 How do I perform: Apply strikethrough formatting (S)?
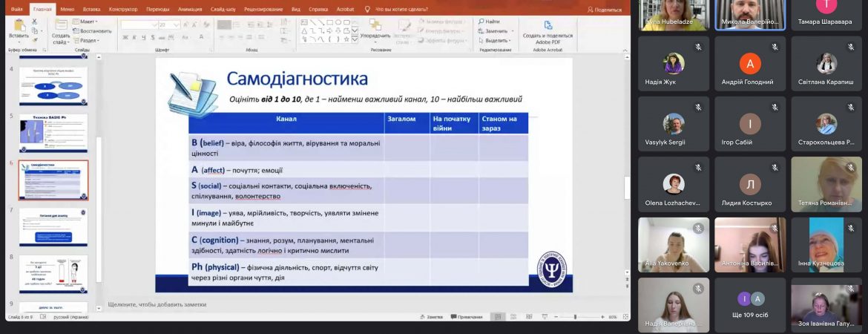coord(152,37)
